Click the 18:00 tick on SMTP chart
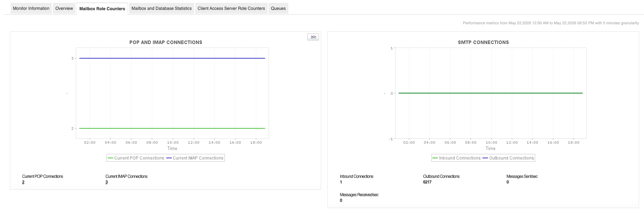 (574, 143)
